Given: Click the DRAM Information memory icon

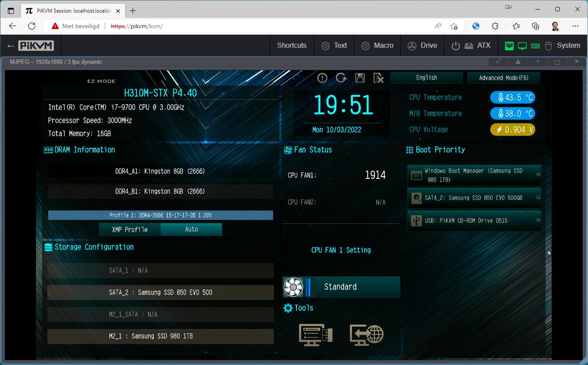Looking at the screenshot, I should pyautogui.click(x=48, y=150).
